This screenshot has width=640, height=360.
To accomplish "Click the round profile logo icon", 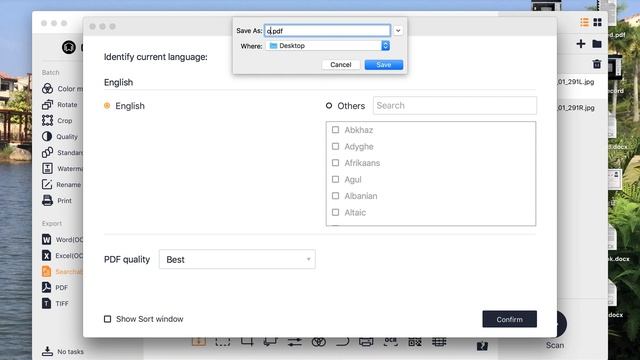I will [69, 47].
